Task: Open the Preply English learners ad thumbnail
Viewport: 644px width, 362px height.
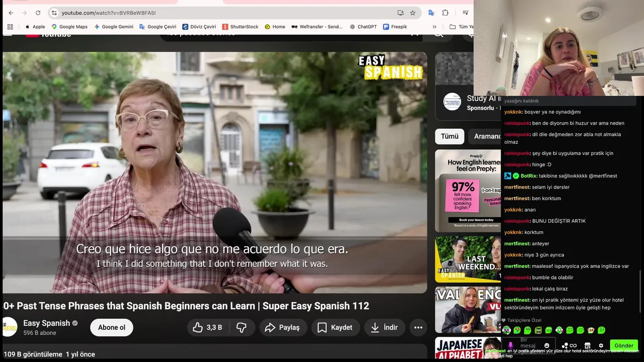Action: [x=468, y=191]
